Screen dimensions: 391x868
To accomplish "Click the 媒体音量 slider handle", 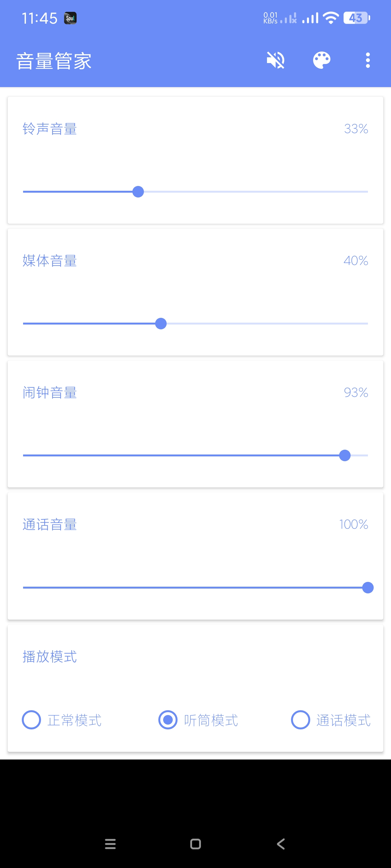I will click(x=161, y=324).
